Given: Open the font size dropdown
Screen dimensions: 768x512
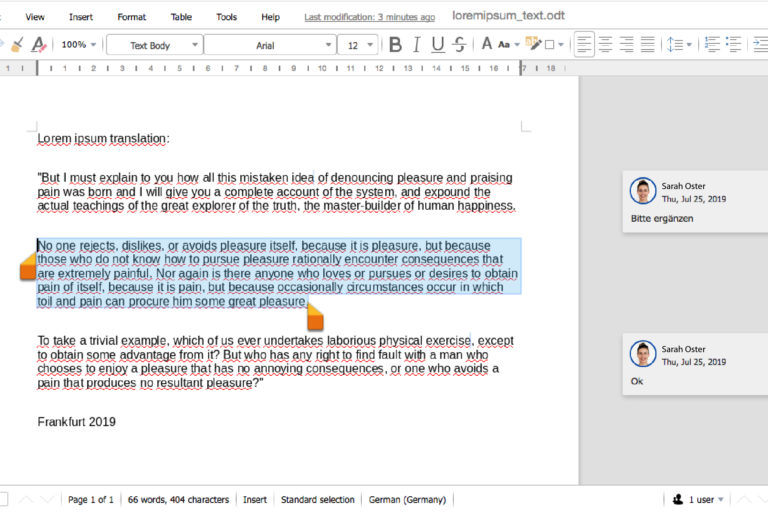Looking at the screenshot, I should tap(371, 45).
